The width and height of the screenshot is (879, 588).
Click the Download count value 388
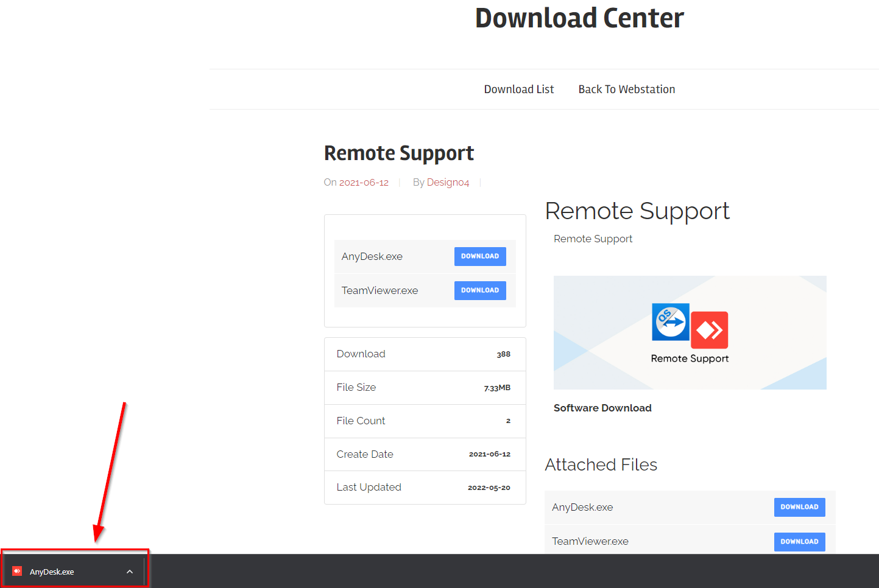pyautogui.click(x=503, y=354)
